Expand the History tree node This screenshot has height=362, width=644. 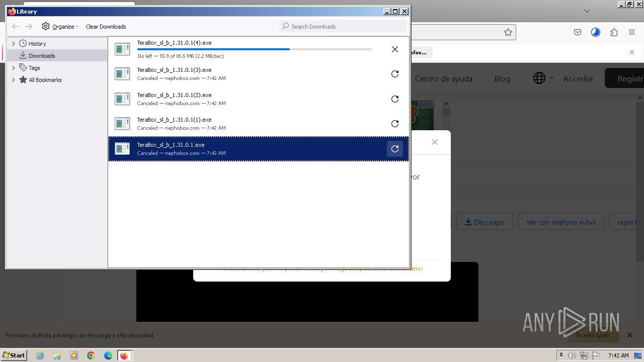click(x=14, y=44)
